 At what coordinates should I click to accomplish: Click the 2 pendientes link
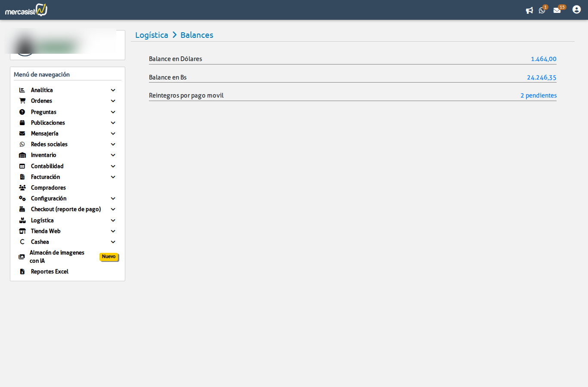[538, 95]
